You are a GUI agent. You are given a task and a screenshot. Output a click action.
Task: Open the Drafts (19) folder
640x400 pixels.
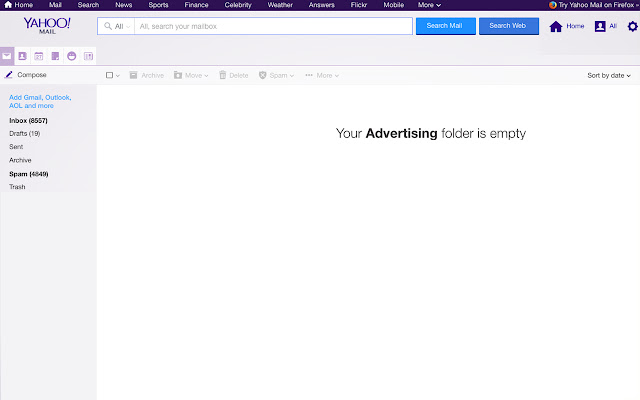tap(24, 133)
